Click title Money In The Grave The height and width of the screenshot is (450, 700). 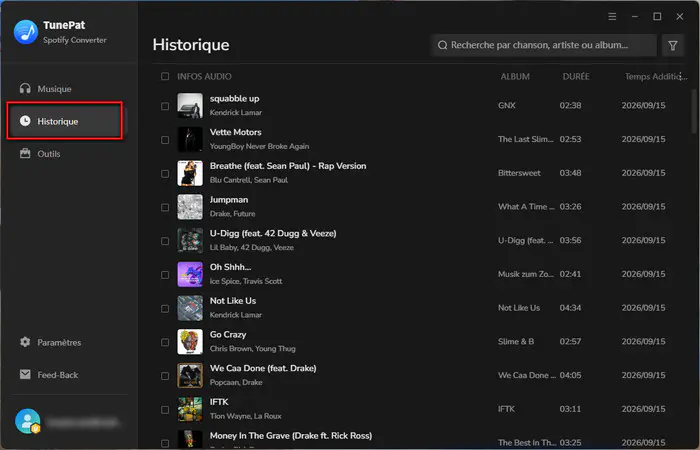(291, 436)
